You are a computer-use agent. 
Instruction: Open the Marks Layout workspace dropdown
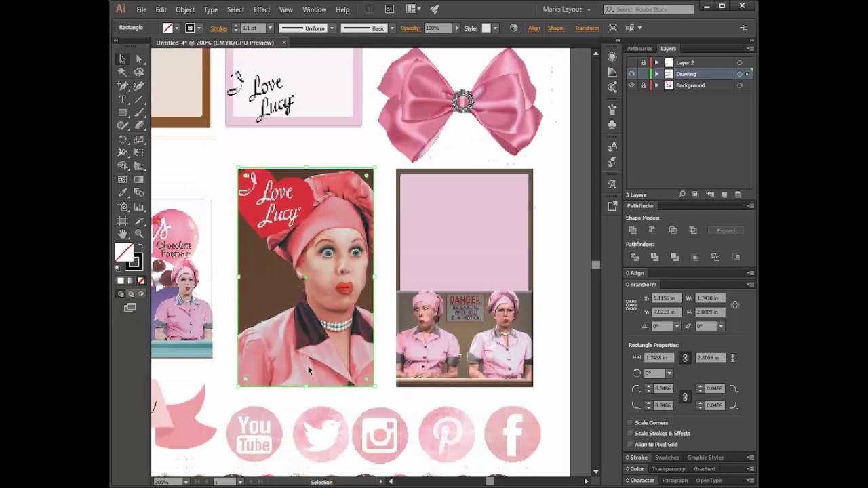coord(567,9)
